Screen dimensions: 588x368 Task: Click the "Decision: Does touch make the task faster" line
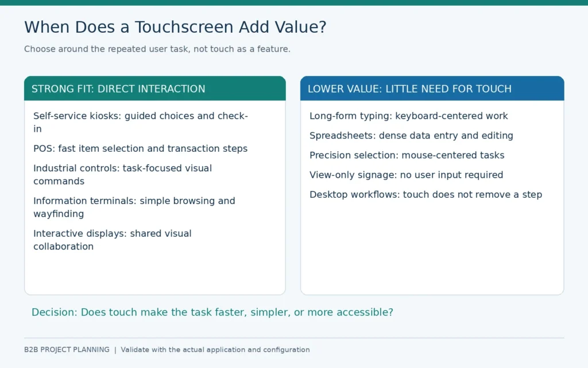point(212,312)
